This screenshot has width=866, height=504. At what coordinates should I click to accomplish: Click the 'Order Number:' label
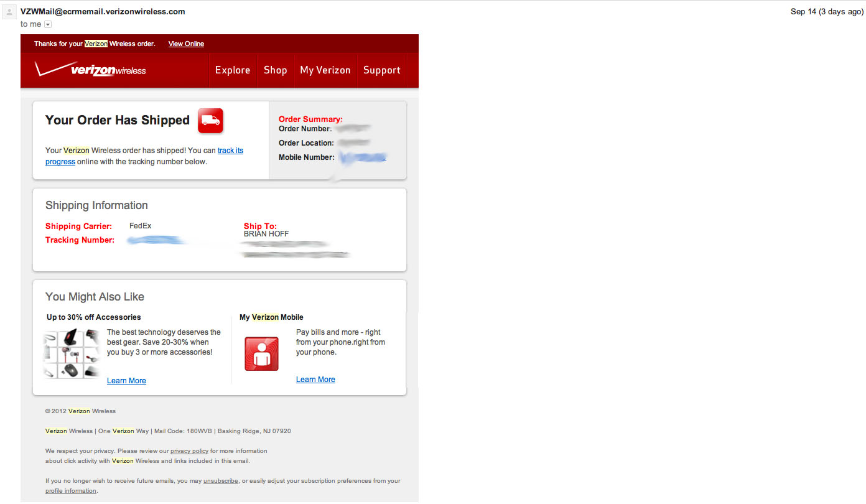click(305, 129)
